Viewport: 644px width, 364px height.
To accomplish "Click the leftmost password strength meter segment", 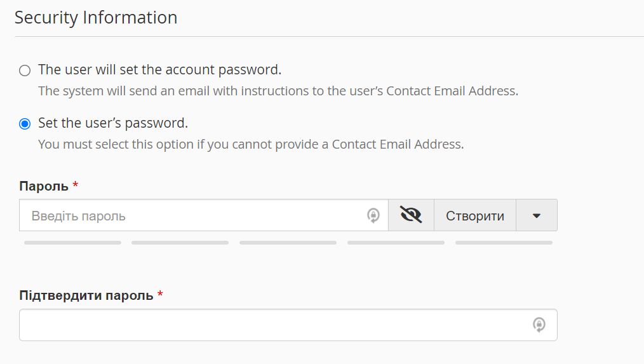I will pos(72,243).
